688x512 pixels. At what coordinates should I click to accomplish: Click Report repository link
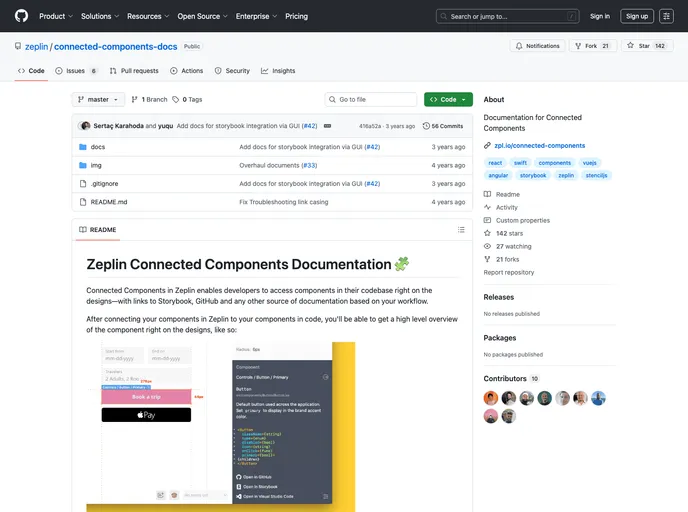tap(509, 272)
